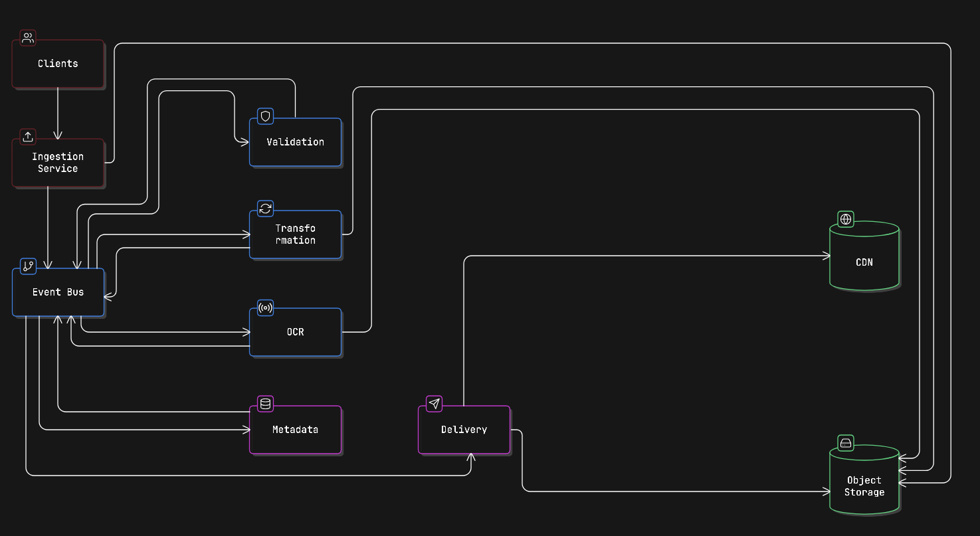Open the Clients node
Screen dimensions: 980x536
click(58, 63)
